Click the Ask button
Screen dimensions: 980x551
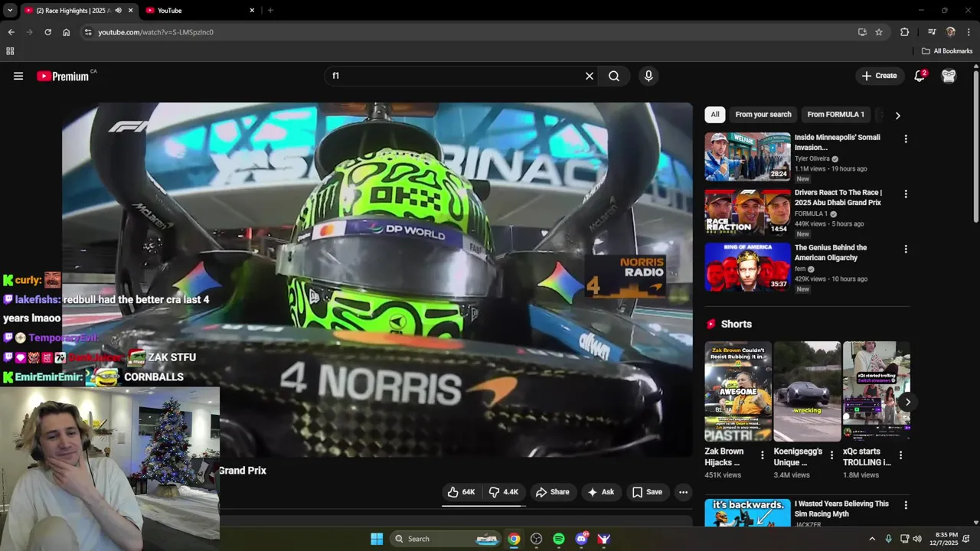coord(601,492)
